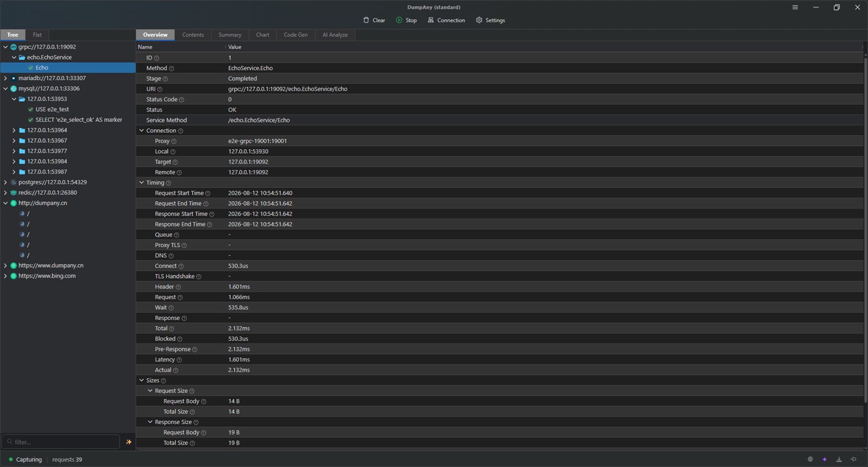
Task: Click the Proxy value e2e-grpc-19001:19001
Action: tap(257, 141)
